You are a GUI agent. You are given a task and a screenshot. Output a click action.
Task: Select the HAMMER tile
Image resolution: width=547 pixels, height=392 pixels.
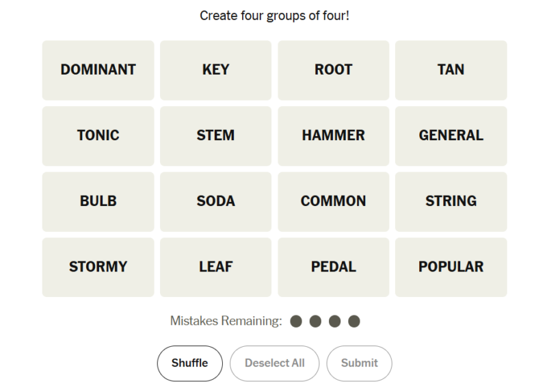click(x=333, y=135)
